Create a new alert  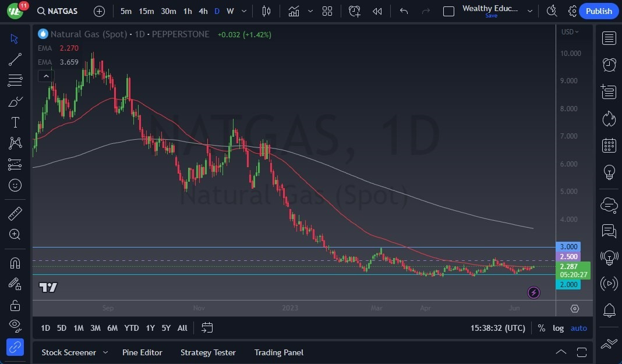coord(354,11)
